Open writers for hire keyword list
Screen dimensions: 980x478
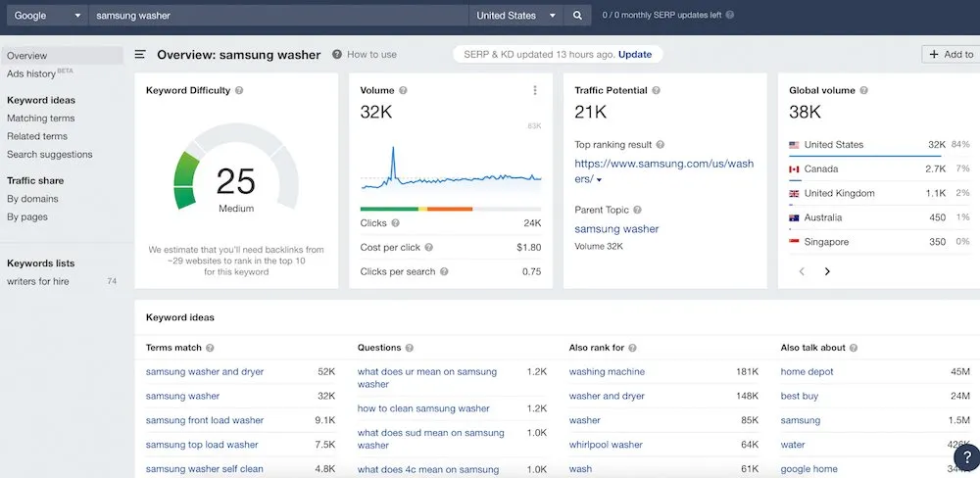pyautogui.click(x=38, y=282)
